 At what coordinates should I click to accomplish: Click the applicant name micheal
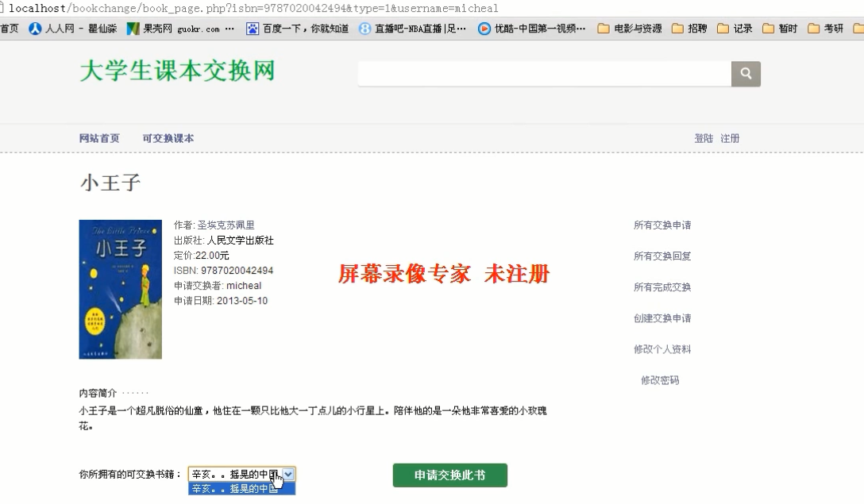244,285
